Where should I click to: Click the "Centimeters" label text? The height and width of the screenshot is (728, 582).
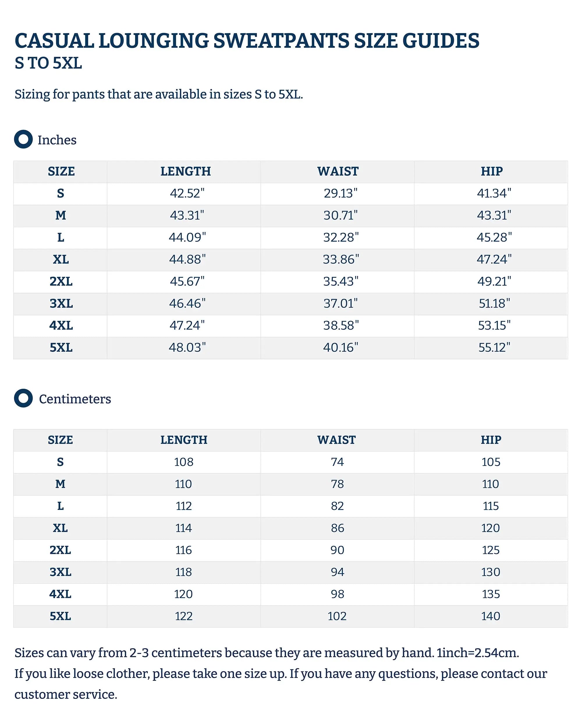click(75, 399)
